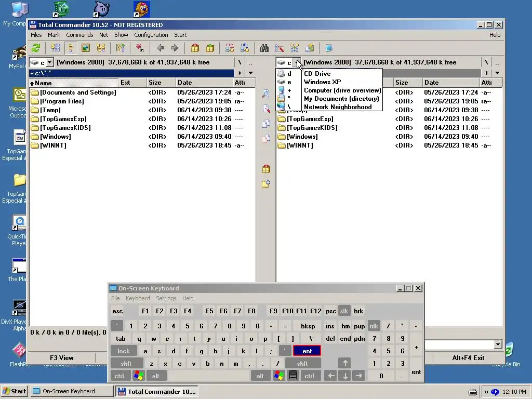Click the Pack gift-box icon in middle bar
This screenshot has height=399, width=532.
pos(266,169)
